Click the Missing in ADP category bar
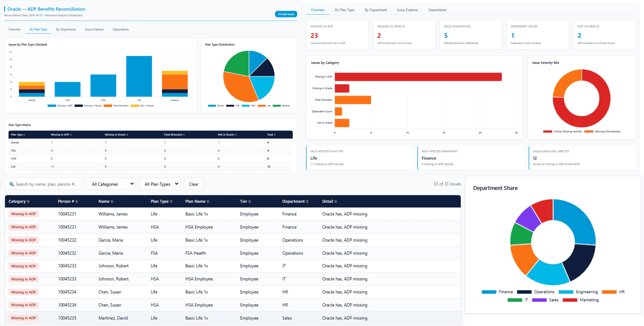This screenshot has height=326, width=644. click(418, 77)
